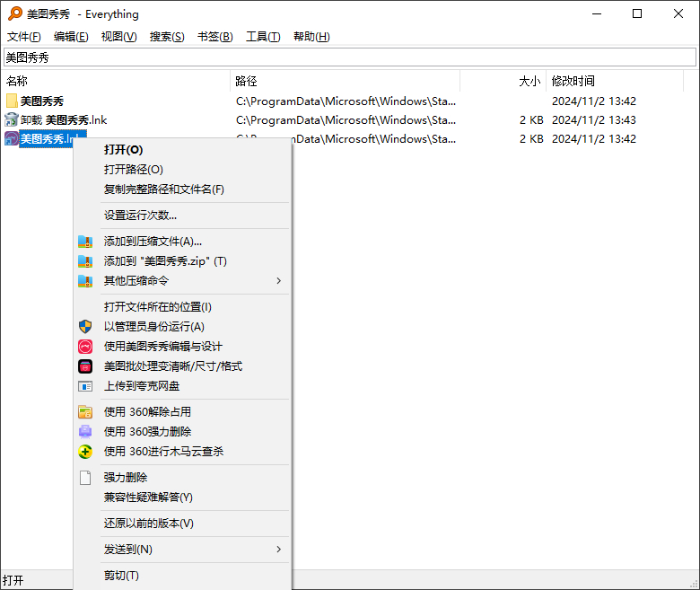Image resolution: width=700 pixels, height=590 pixels.
Task: Select 复制完整路径和文件名(F)
Action: 164,189
